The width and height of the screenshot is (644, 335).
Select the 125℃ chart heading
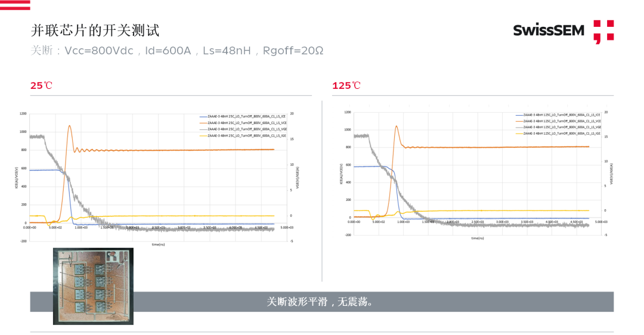tap(346, 86)
